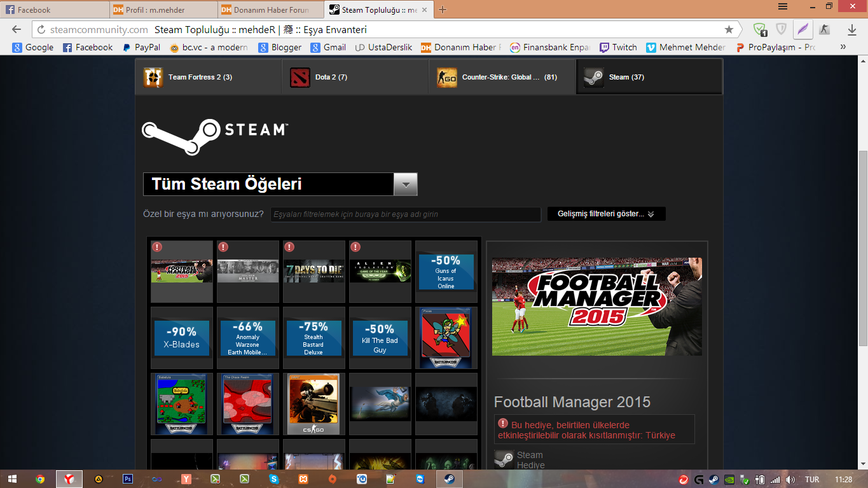
Task: Click the purple feather extension icon
Action: click(x=803, y=29)
